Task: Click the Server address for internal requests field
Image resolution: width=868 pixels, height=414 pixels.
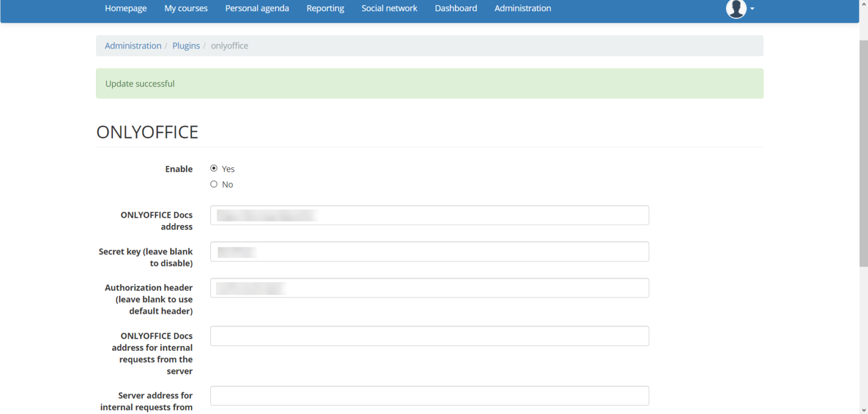Action: tap(429, 395)
